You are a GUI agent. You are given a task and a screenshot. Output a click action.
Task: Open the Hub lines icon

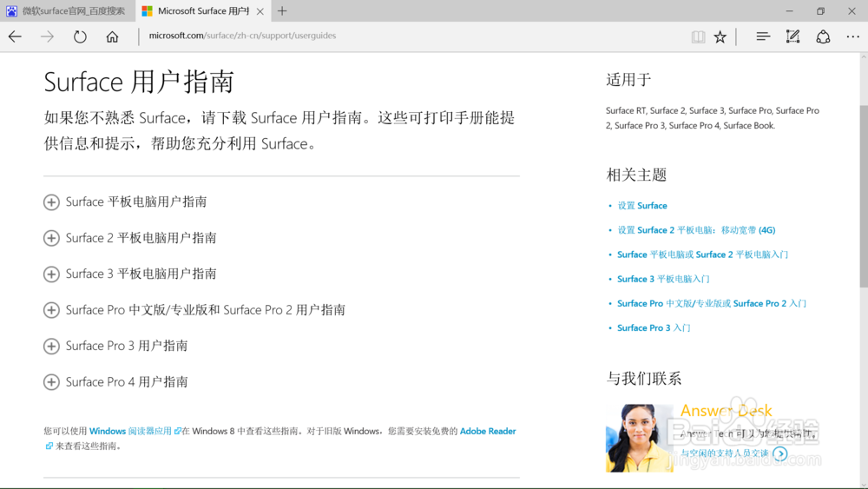pyautogui.click(x=763, y=36)
